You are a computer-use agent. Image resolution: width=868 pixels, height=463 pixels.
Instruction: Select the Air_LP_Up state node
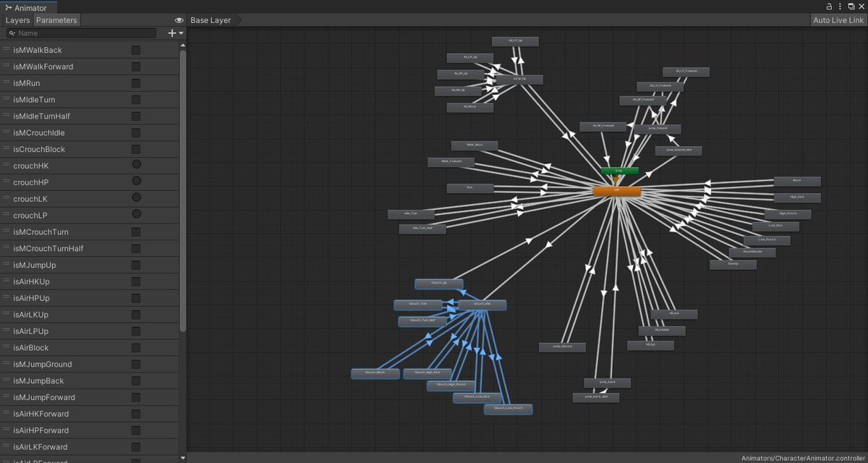point(516,41)
